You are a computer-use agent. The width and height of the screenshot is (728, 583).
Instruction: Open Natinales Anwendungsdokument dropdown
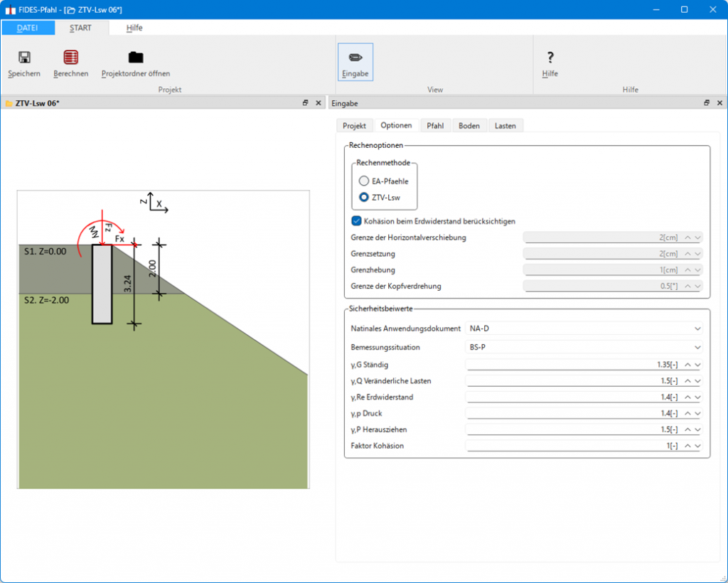click(584, 328)
